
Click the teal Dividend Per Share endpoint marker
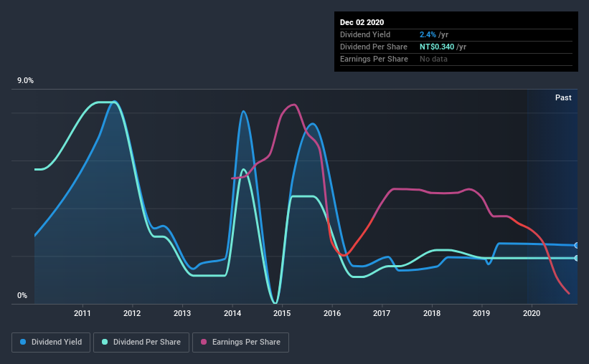[x=577, y=258]
